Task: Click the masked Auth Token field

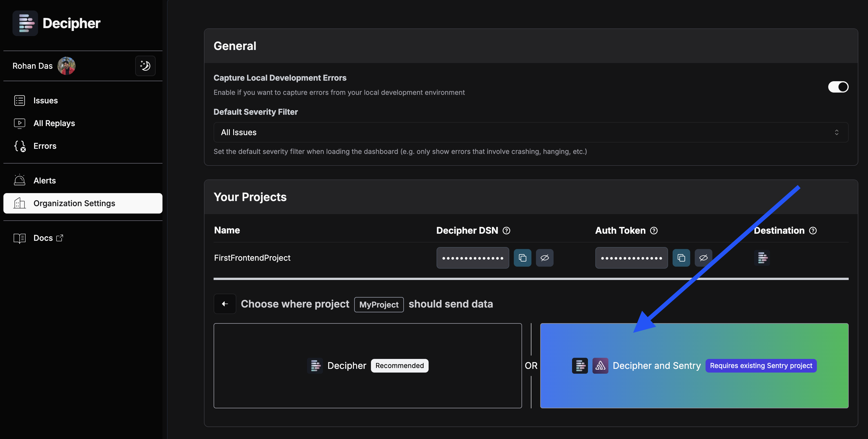Action: (631, 258)
